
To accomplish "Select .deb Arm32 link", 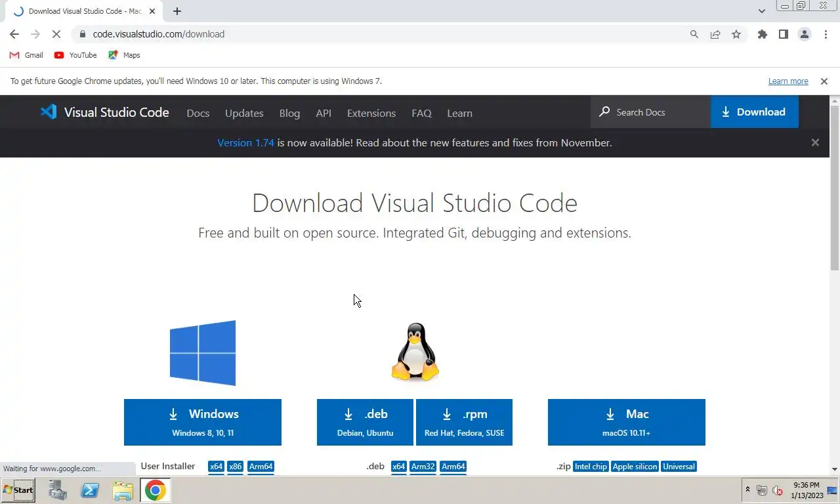I will coord(423,467).
